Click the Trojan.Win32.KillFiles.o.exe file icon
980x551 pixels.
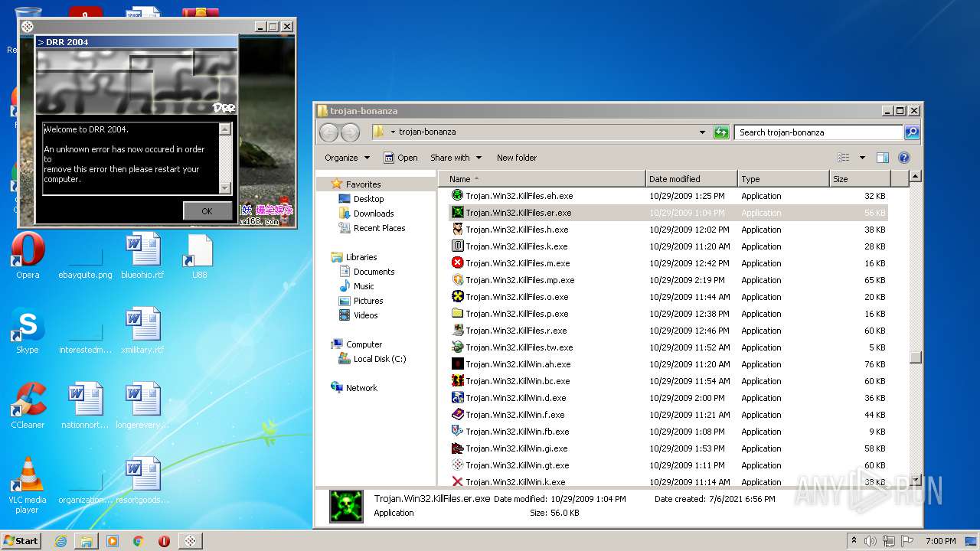point(458,297)
